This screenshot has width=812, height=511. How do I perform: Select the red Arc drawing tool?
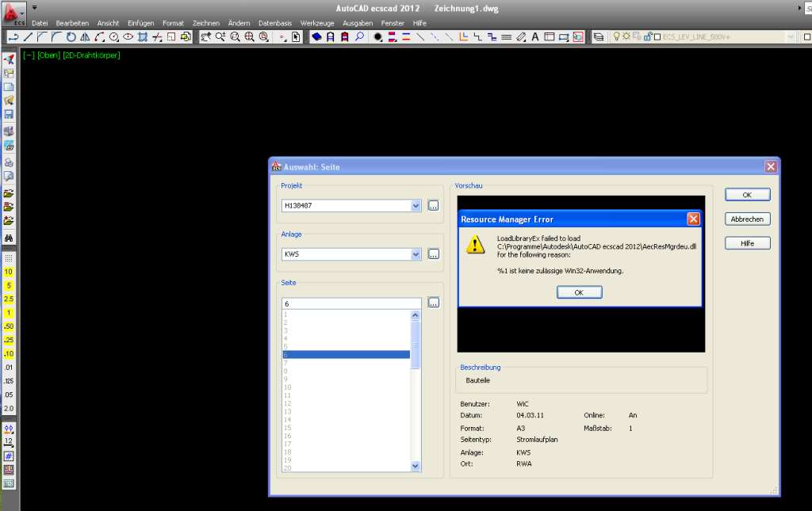point(99,36)
